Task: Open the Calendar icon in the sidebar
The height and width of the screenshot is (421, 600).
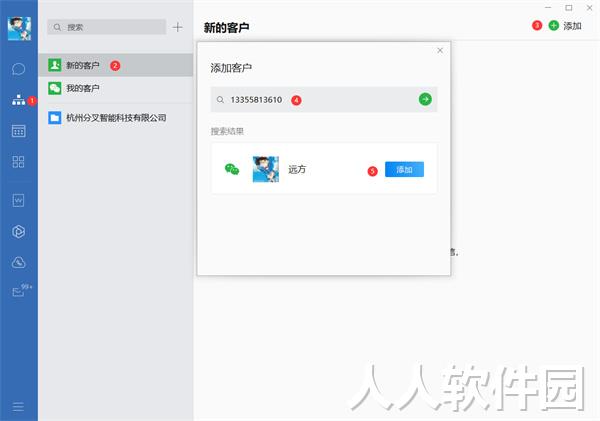Action: [18, 131]
